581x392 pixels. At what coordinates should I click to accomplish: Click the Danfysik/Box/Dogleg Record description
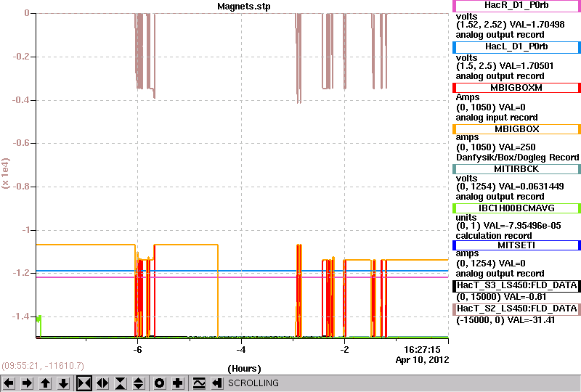pos(517,158)
